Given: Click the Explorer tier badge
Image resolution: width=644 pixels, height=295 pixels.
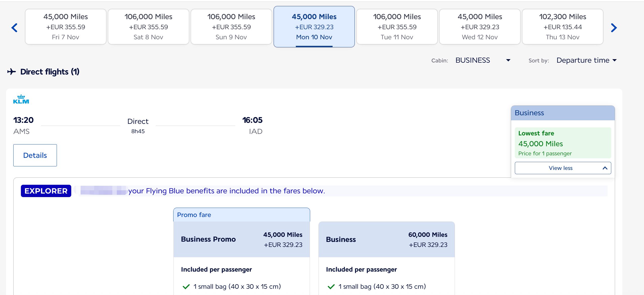Looking at the screenshot, I should pos(46,191).
